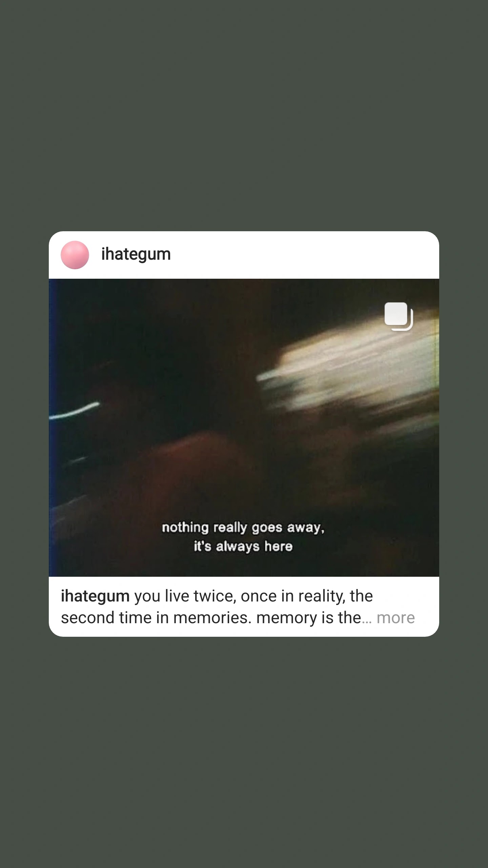Tap the thin white light streak on the photo's left

(75, 411)
